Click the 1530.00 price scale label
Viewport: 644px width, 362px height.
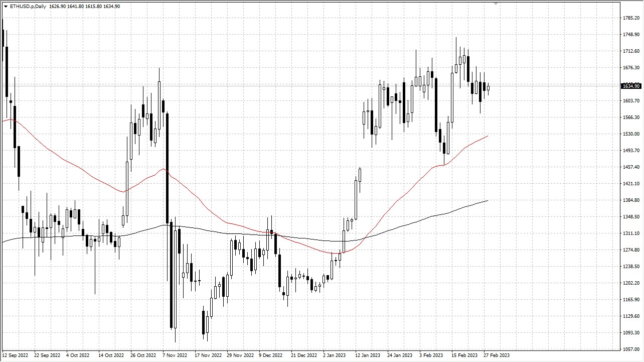(x=630, y=134)
